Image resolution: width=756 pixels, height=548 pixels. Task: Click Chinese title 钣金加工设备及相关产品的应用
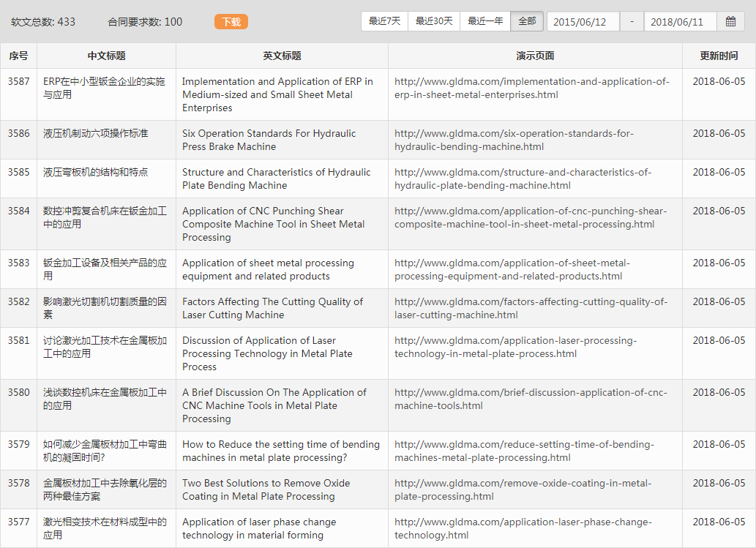click(x=105, y=269)
